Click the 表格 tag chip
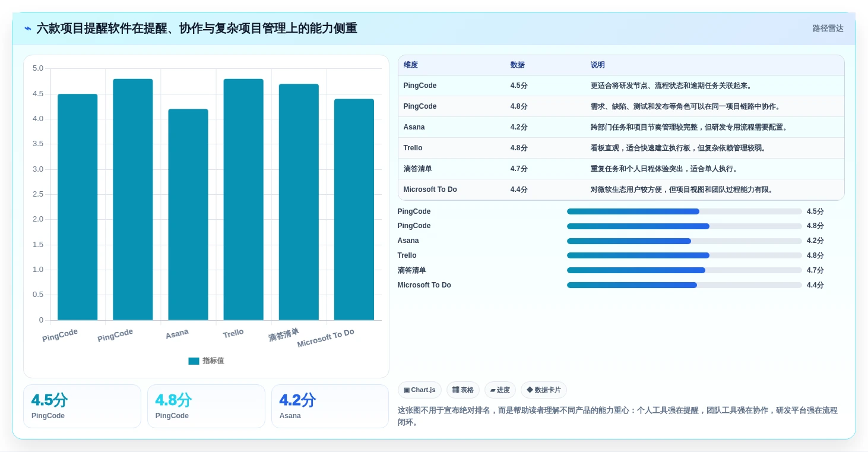 point(463,390)
